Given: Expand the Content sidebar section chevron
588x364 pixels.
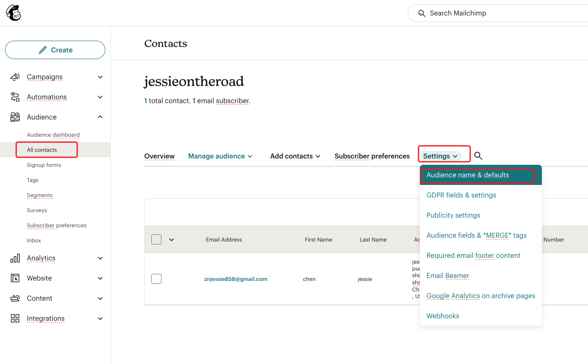Looking at the screenshot, I should click(100, 298).
